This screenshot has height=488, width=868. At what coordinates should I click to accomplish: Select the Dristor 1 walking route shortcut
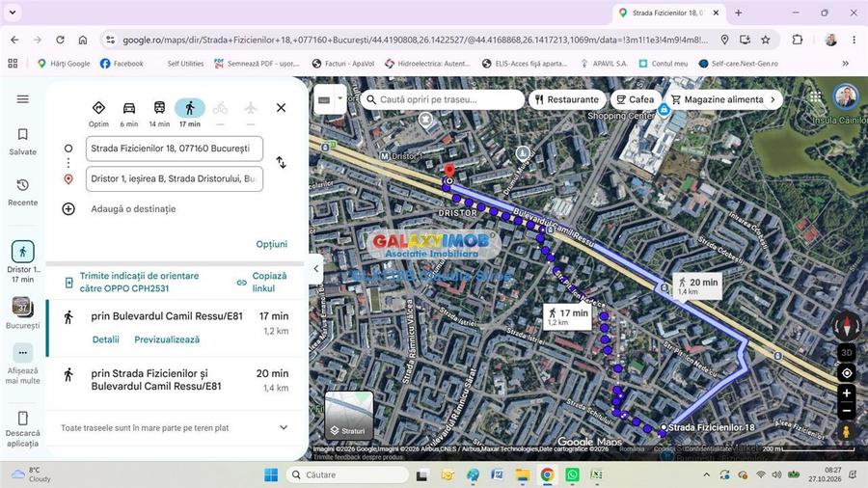tap(23, 261)
